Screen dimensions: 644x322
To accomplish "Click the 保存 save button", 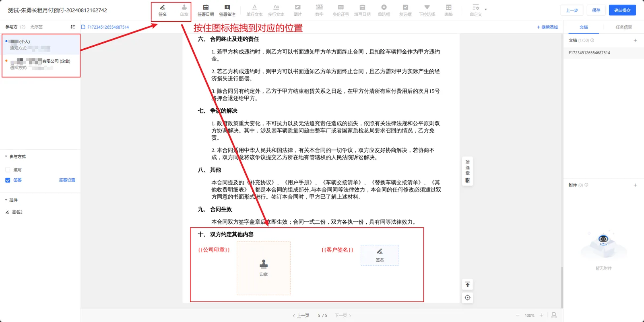I will [x=596, y=10].
